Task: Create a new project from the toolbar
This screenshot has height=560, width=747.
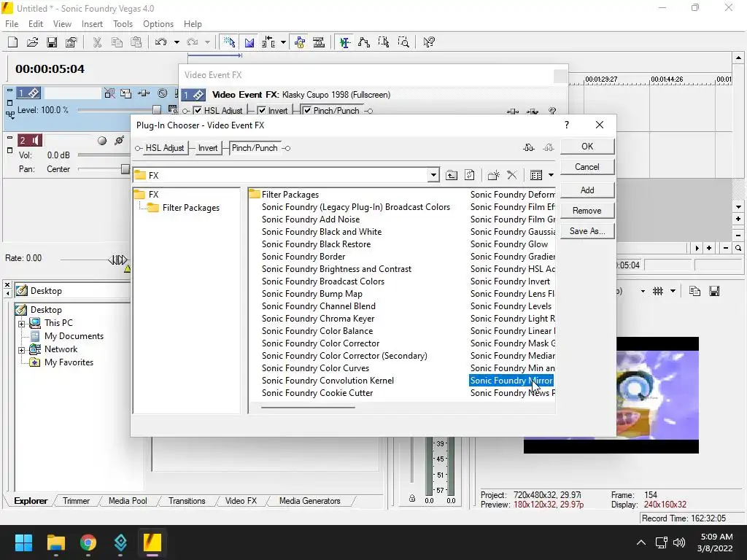Action: click(x=13, y=42)
